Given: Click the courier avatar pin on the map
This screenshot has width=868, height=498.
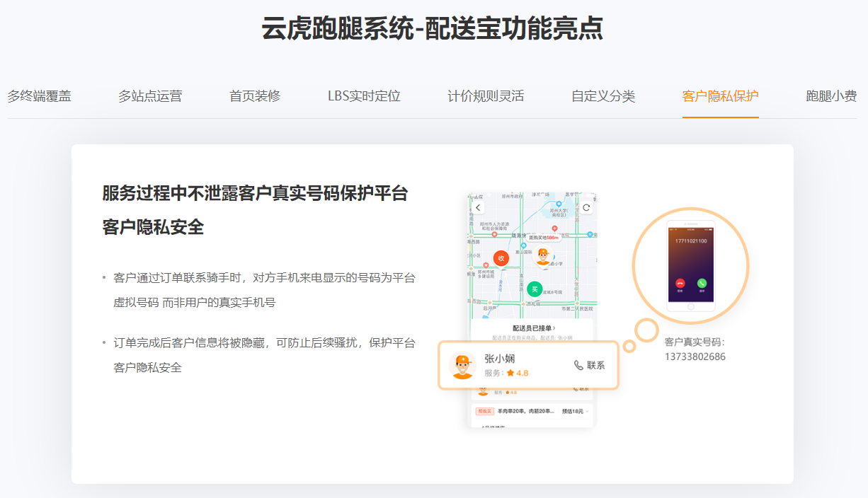Looking at the screenshot, I should pyautogui.click(x=543, y=256).
